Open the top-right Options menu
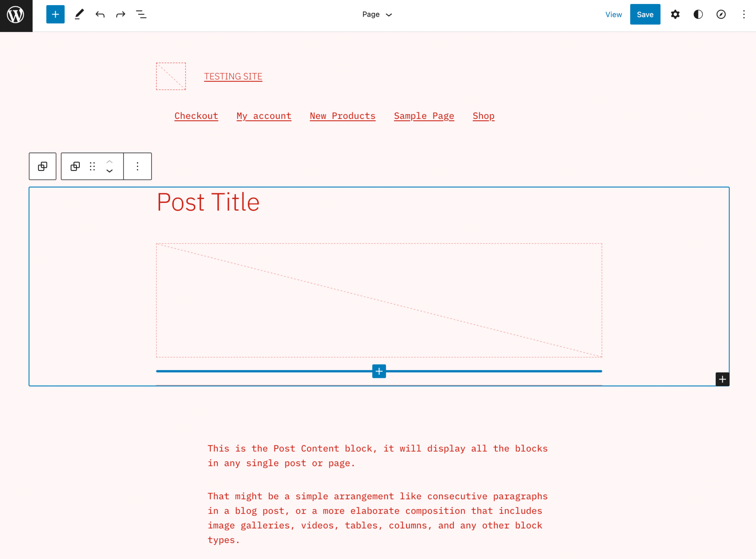Image resolution: width=756 pixels, height=559 pixels. tap(744, 14)
